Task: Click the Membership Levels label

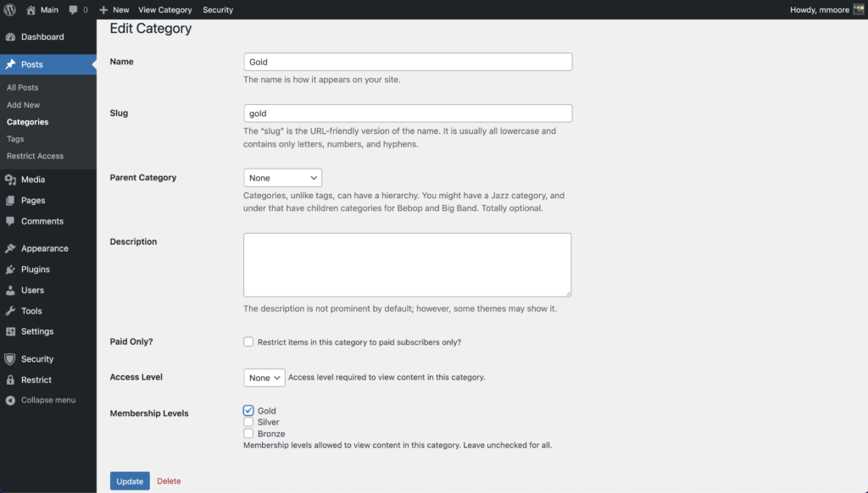Action: (149, 413)
